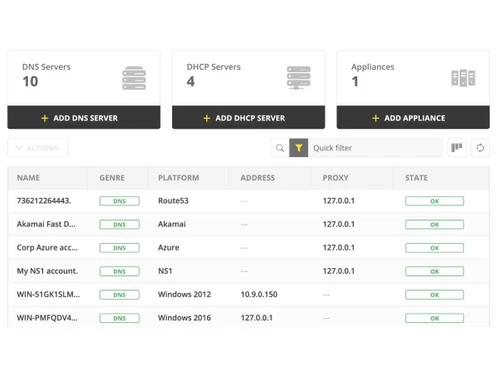Click the Add Appliance button
The image size is (500, 375).
[x=413, y=118]
